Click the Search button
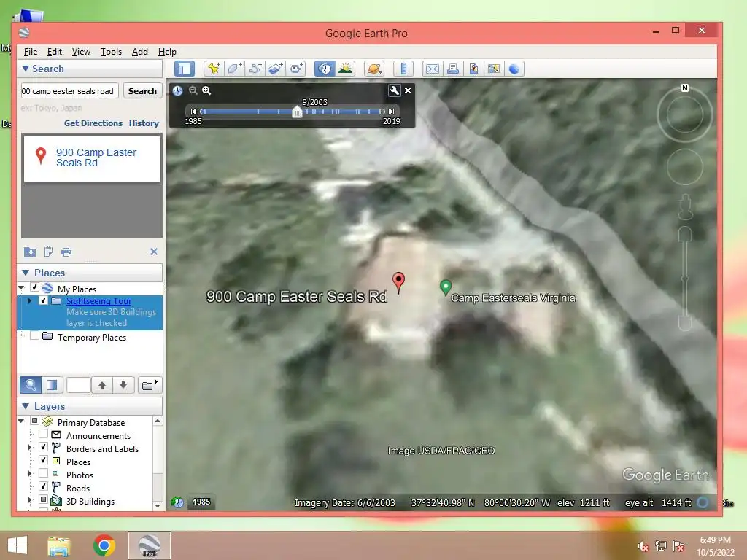This screenshot has width=747, height=560. tap(142, 91)
